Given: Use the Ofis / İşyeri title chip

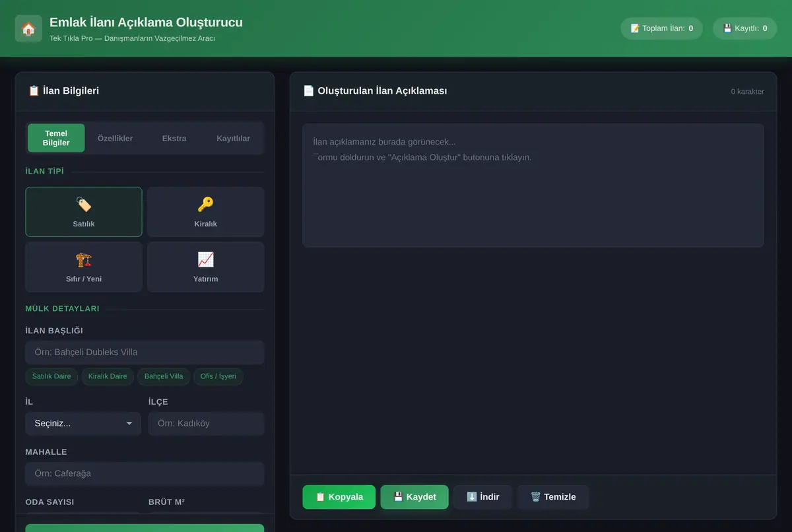Looking at the screenshot, I should (218, 376).
